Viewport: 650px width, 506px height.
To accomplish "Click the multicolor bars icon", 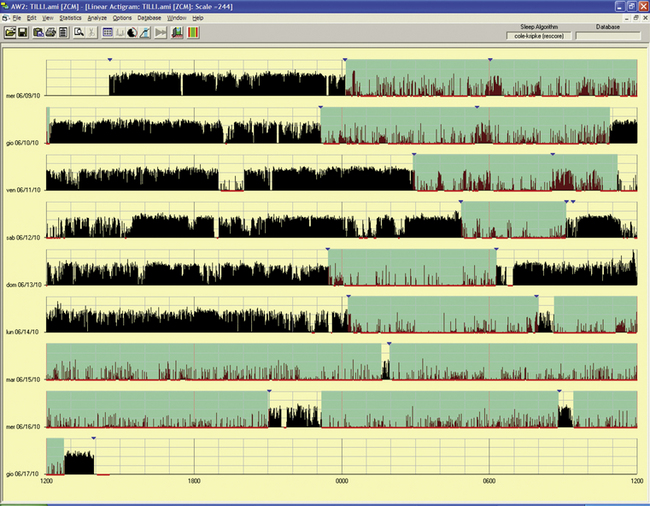I will (x=192, y=32).
